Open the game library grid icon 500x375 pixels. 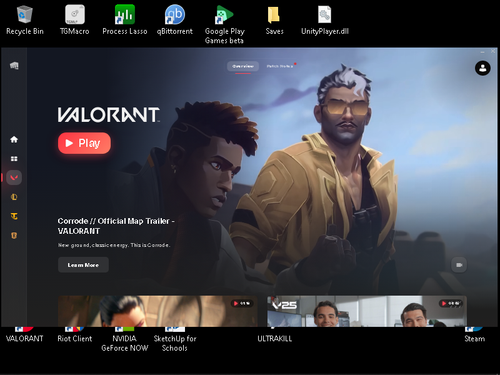pyautogui.click(x=14, y=159)
